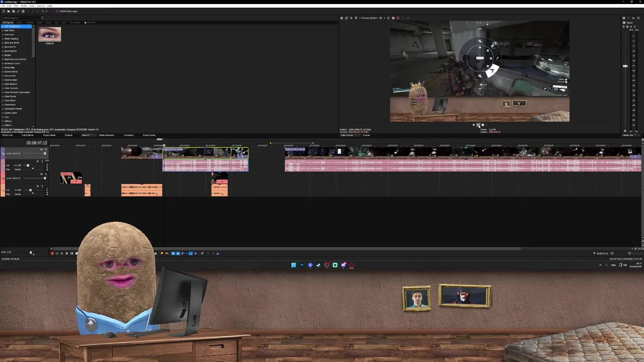Viewport: 644px width, 362px height.
Task: Open first audio track Pan dropdown
Action: click(x=33, y=168)
